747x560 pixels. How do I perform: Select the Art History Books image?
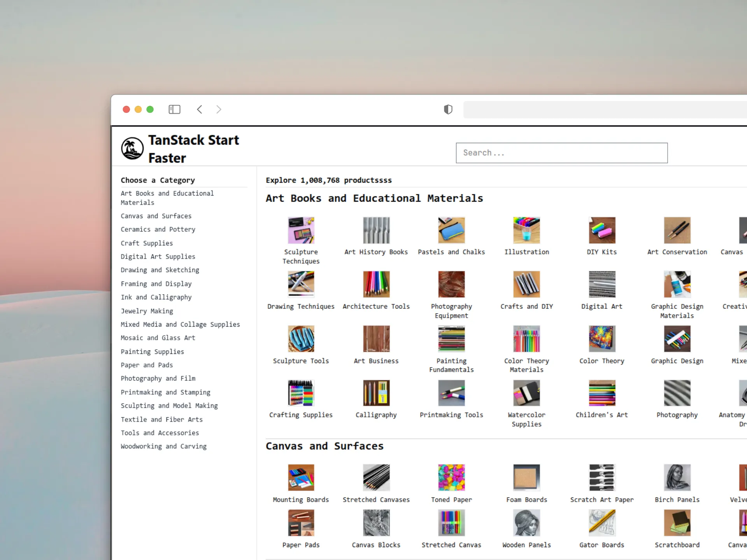(376, 230)
